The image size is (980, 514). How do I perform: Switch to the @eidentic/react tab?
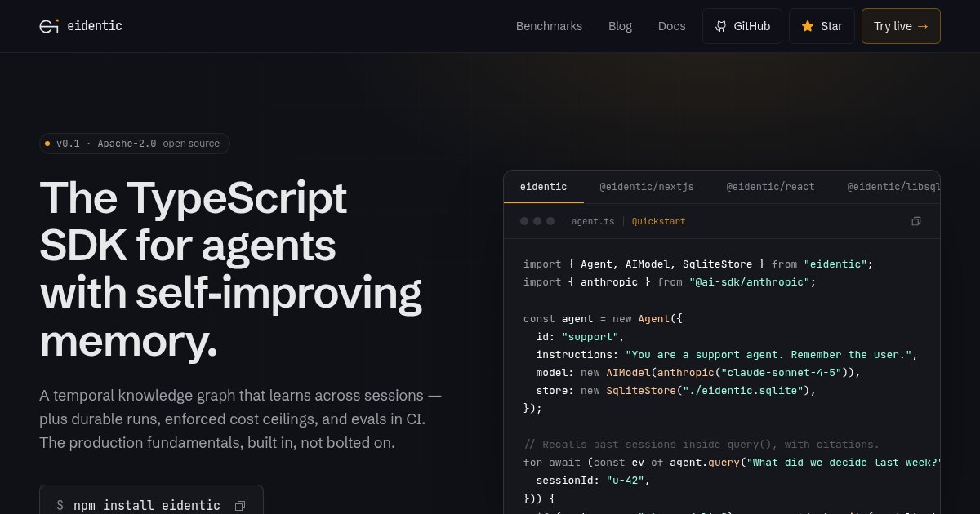pyautogui.click(x=770, y=187)
